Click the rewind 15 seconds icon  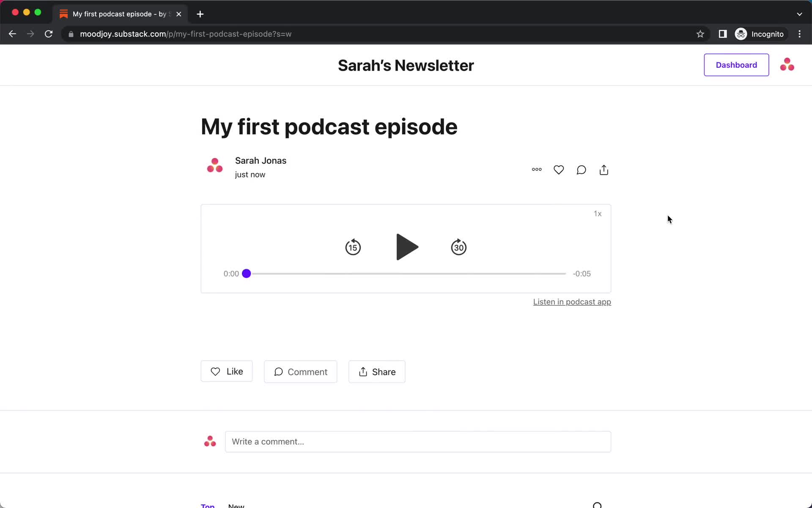(353, 247)
